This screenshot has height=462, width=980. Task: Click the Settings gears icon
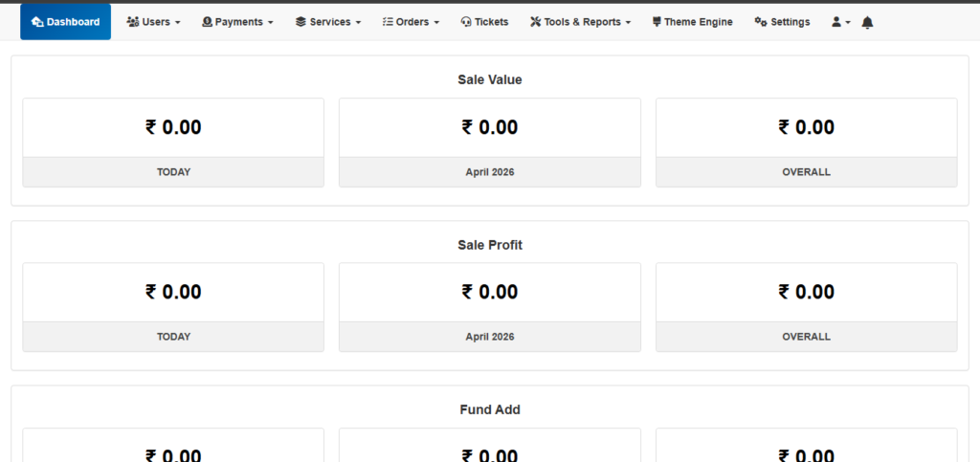pyautogui.click(x=760, y=22)
